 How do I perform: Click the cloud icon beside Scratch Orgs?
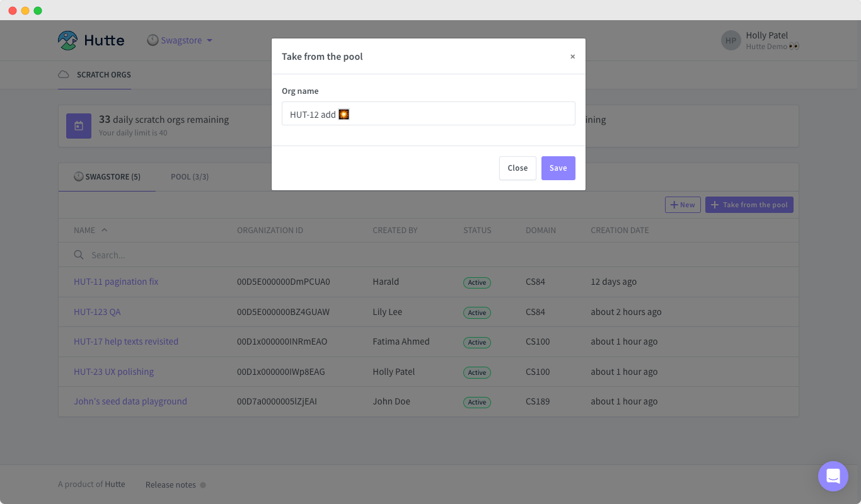click(x=64, y=74)
